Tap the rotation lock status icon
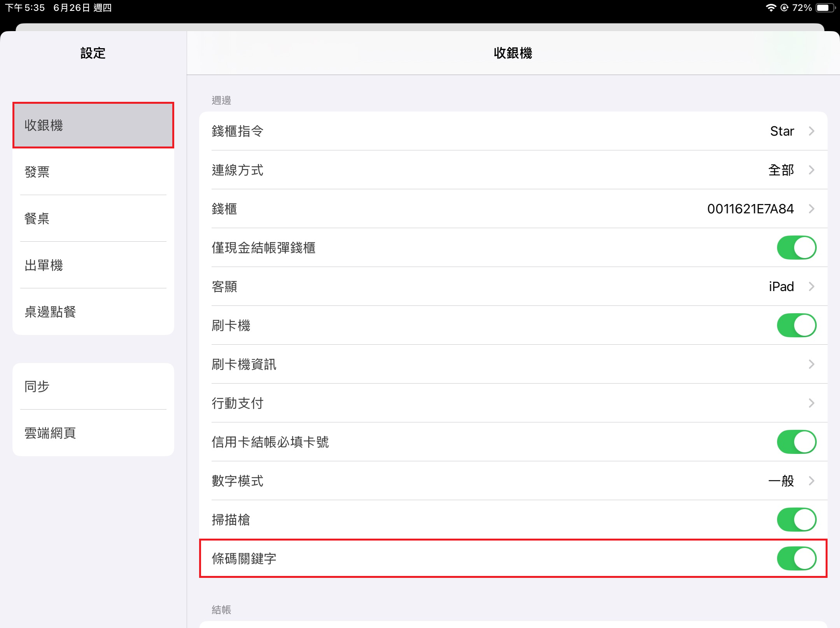Viewport: 840px width, 628px height. coord(784,8)
